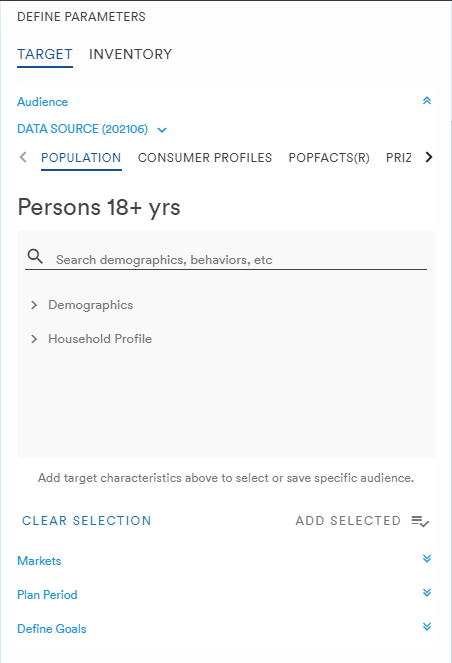Expand Plan Period using double-down chevron

coord(427,592)
